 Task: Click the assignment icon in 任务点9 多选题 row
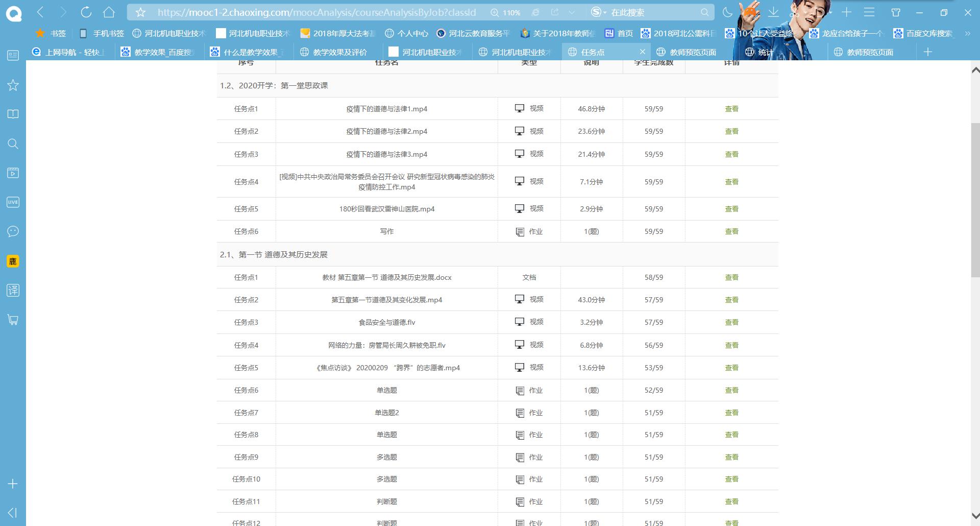point(520,458)
